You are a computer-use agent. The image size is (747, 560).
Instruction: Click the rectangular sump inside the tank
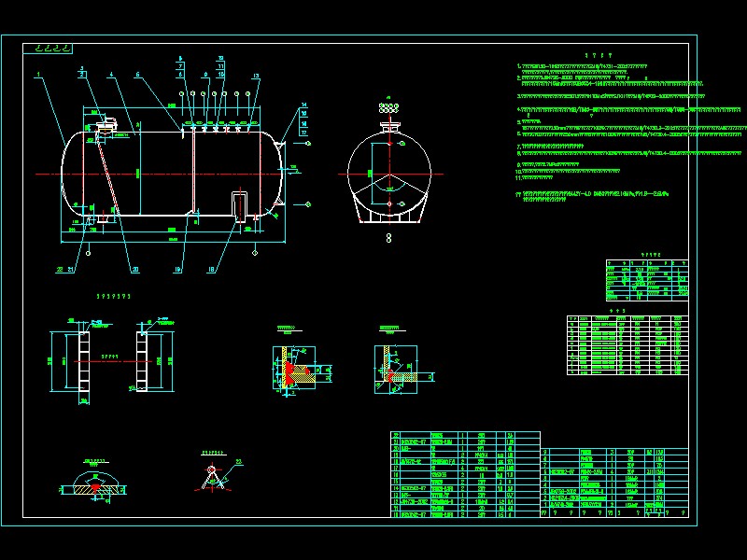coord(240,206)
